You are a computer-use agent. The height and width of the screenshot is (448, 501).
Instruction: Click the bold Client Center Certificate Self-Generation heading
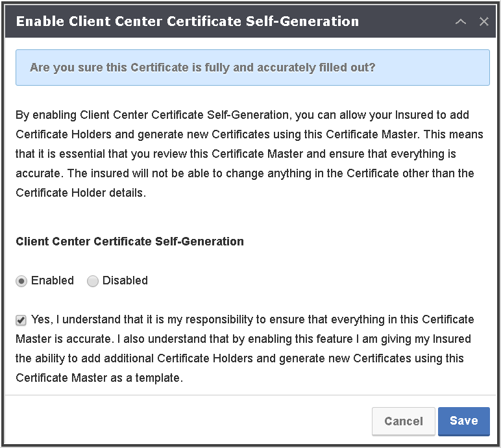click(130, 242)
